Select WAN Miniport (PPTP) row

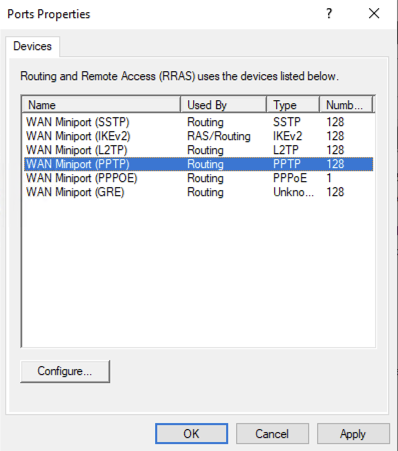[198, 164]
